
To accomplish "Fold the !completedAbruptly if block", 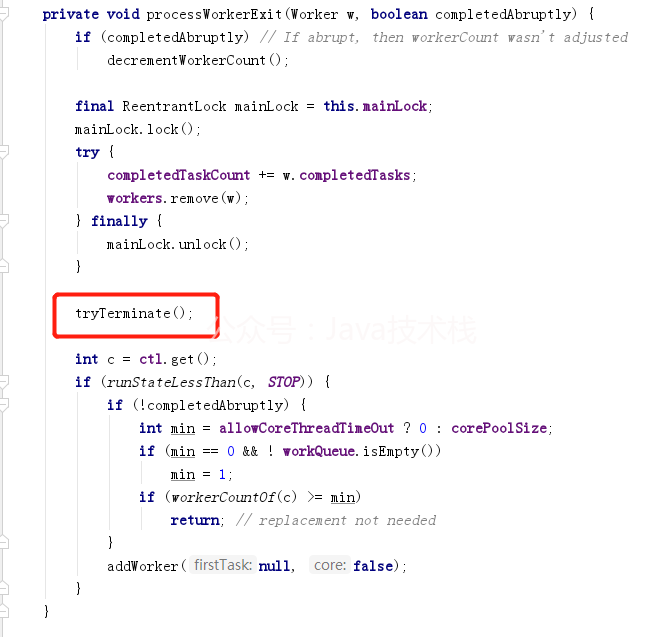I will point(3,405).
